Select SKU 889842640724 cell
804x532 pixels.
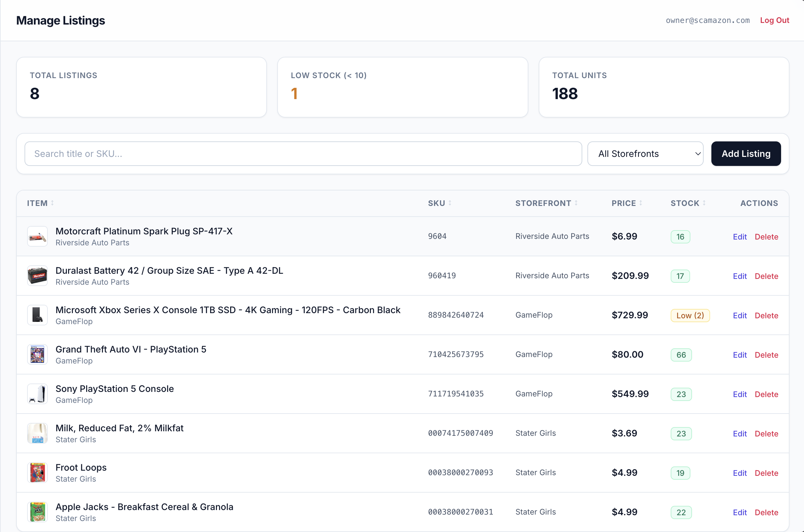(x=456, y=315)
